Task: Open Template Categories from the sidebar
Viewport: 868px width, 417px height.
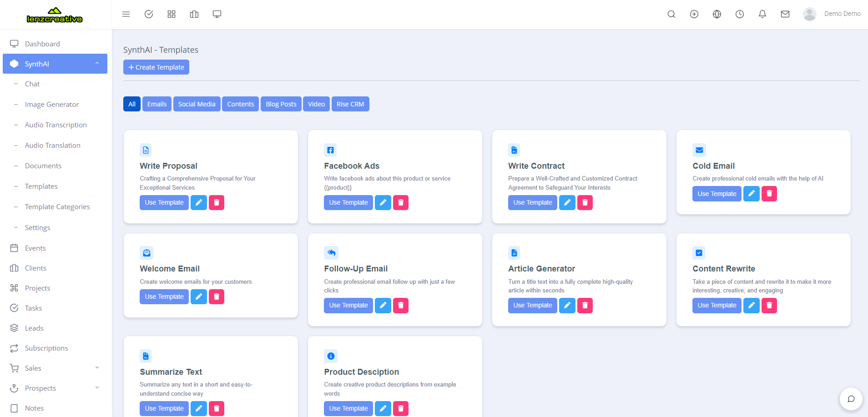Action: (57, 206)
